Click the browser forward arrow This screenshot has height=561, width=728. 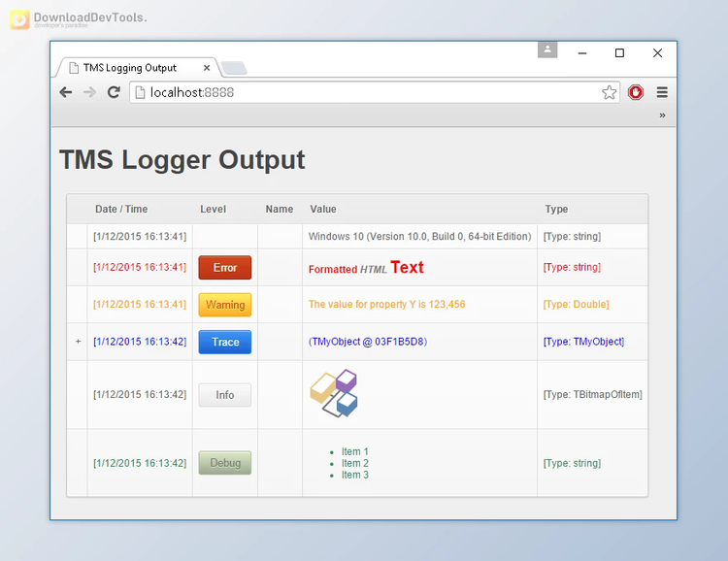tap(89, 92)
